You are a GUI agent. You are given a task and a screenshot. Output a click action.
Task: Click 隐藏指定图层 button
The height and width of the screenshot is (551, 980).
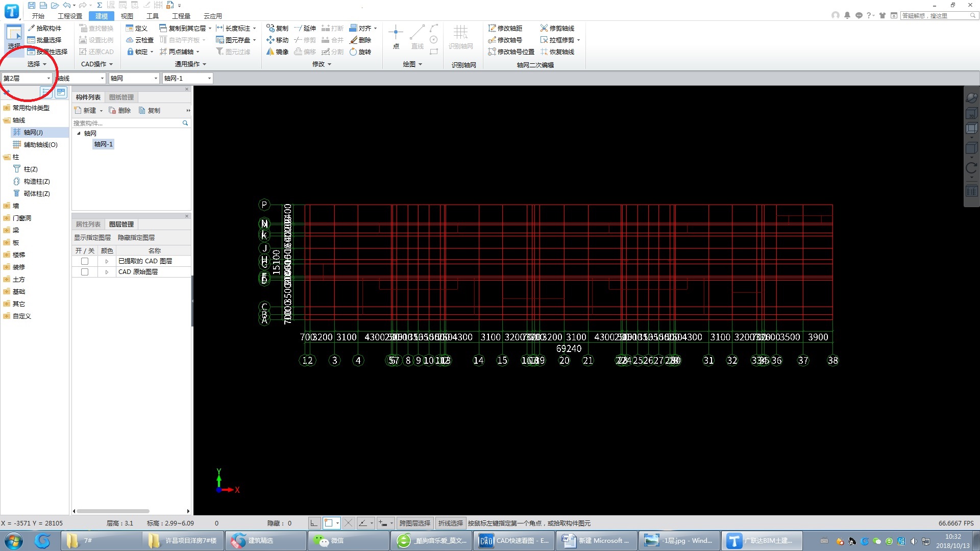click(136, 237)
